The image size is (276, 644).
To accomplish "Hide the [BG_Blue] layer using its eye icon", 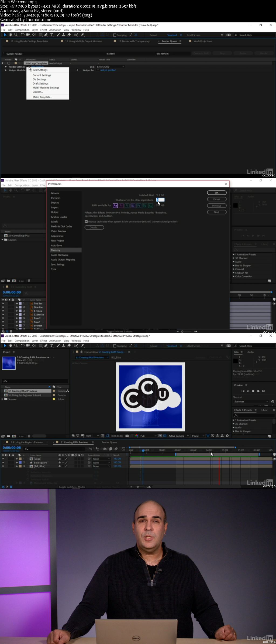I will click(3, 466).
